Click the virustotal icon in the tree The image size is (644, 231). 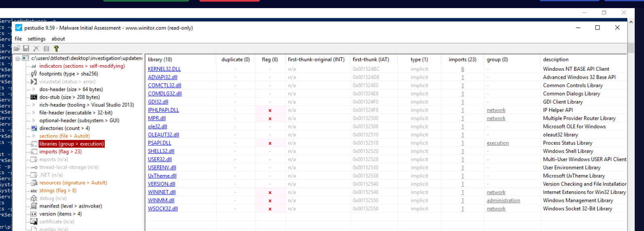(x=34, y=82)
